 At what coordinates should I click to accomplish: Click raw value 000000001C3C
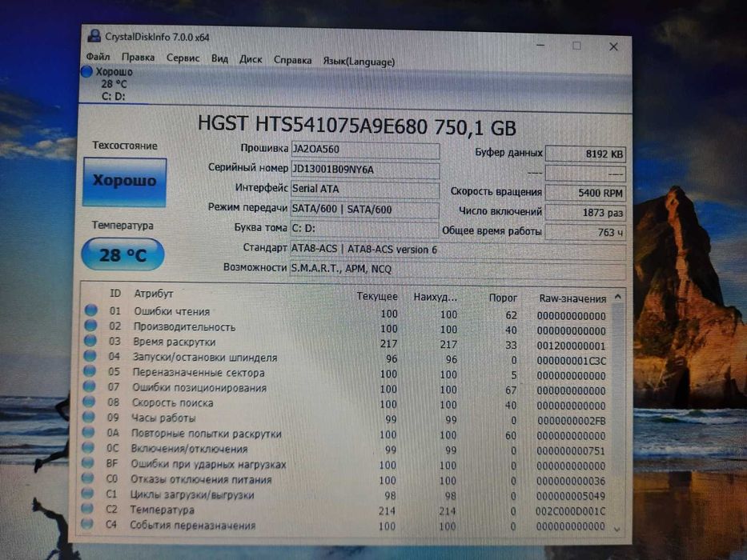point(571,361)
